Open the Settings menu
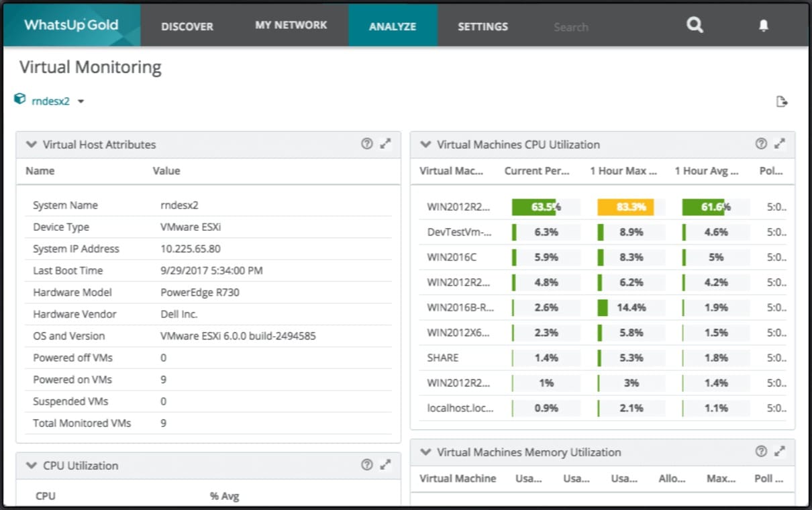The image size is (812, 510). click(483, 27)
